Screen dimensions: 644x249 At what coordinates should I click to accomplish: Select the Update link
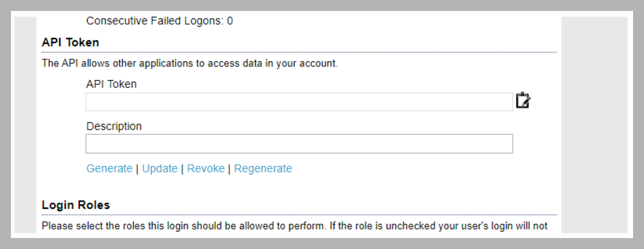160,168
